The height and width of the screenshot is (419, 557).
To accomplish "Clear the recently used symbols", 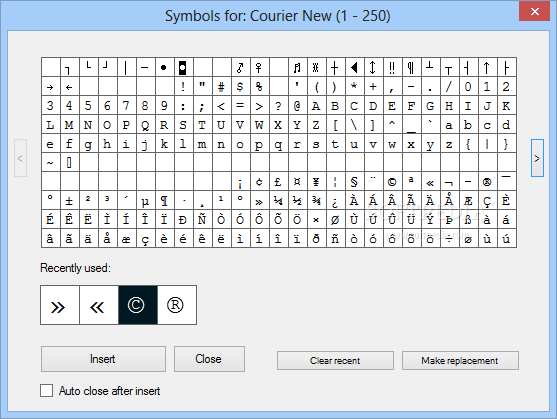I will pos(335,361).
